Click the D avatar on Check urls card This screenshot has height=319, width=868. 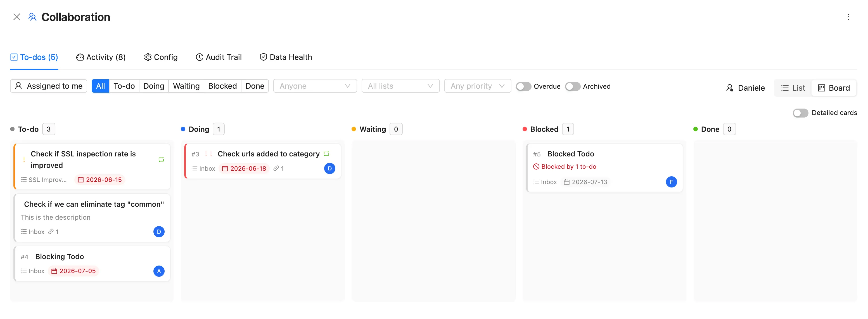pyautogui.click(x=329, y=169)
